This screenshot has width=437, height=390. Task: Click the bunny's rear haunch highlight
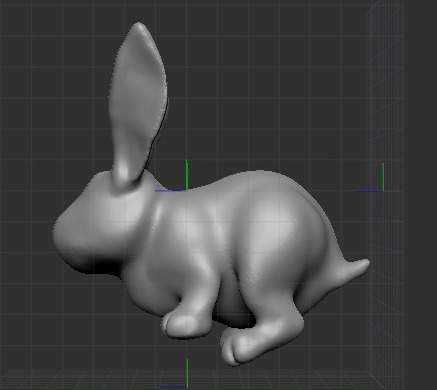[x=277, y=227]
